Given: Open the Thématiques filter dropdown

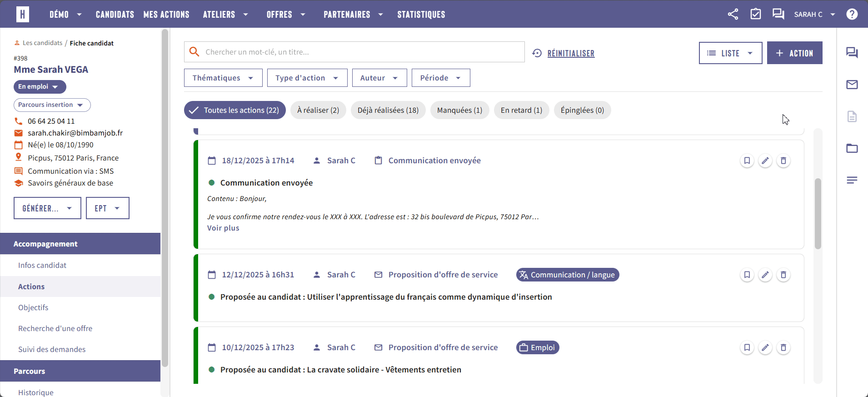Looking at the screenshot, I should (223, 78).
